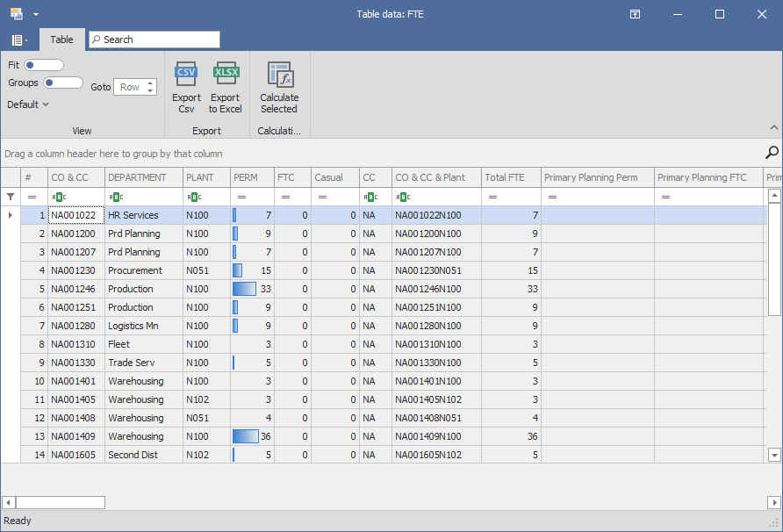Viewport: 783px width, 532px height.
Task: Open the DEPARTMENT column filter operator
Action: pos(114,197)
